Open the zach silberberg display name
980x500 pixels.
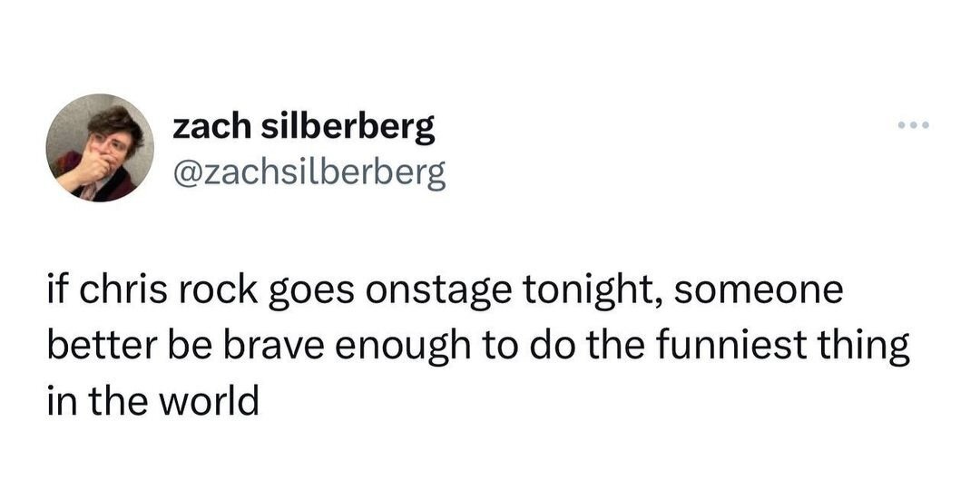point(304,128)
